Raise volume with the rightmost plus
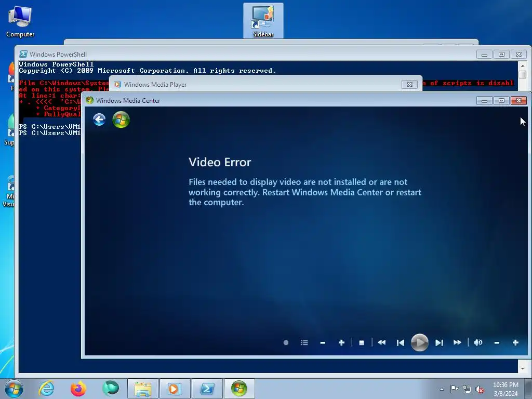The height and width of the screenshot is (399, 532). (x=516, y=343)
